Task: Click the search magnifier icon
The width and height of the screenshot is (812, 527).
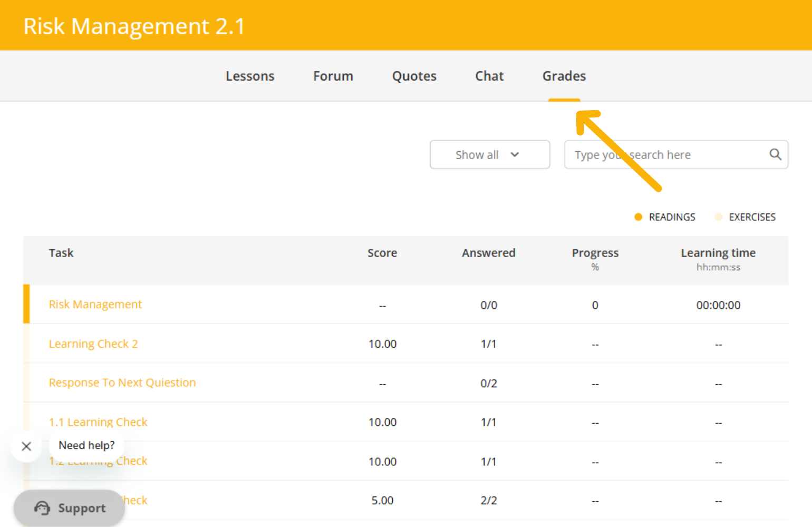Action: coord(775,154)
